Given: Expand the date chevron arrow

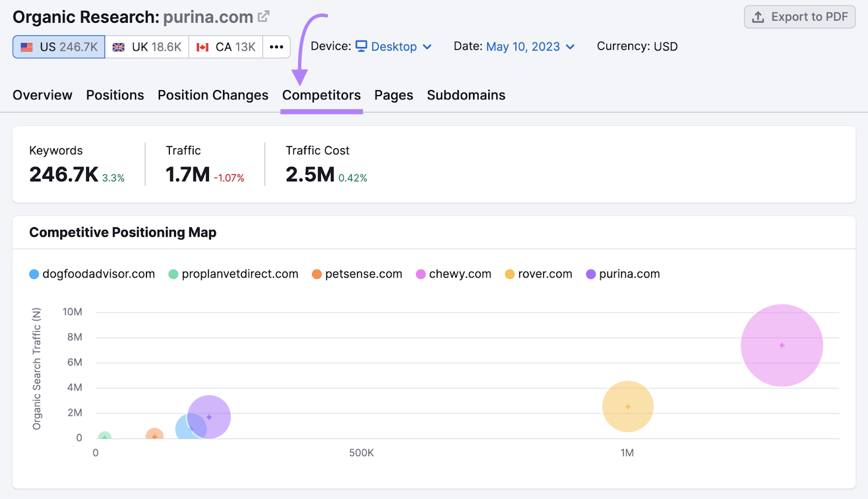Looking at the screenshot, I should click(570, 47).
